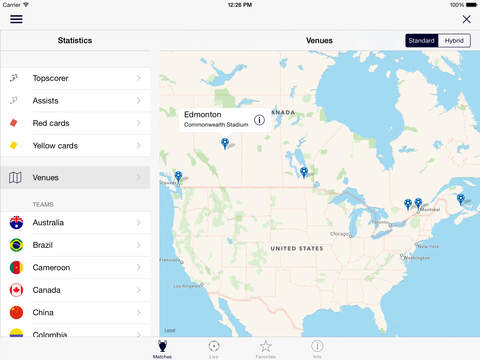Open the Matches trophy tab
The width and height of the screenshot is (480, 360).
click(x=162, y=349)
